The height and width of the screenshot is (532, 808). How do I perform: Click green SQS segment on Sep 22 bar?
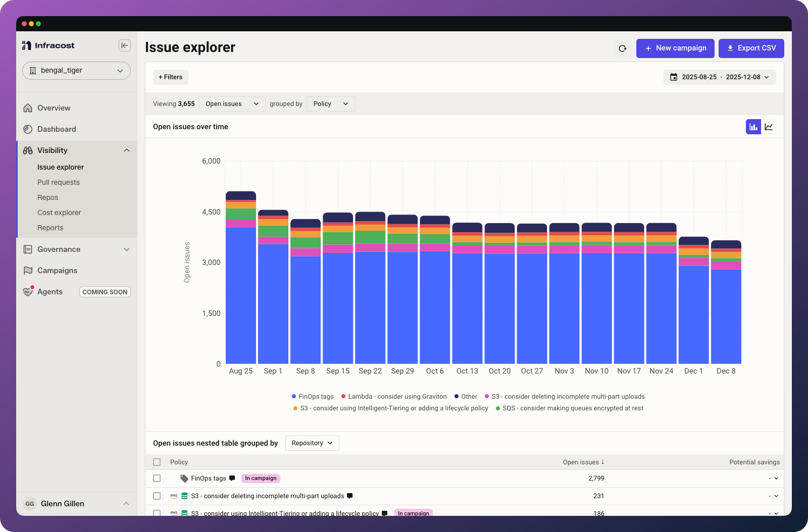[370, 237]
